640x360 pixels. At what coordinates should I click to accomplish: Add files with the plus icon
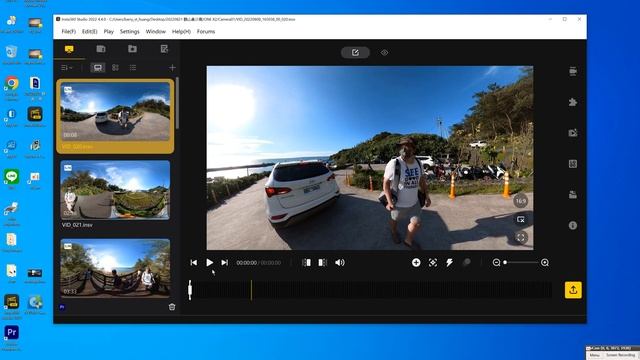tap(172, 68)
